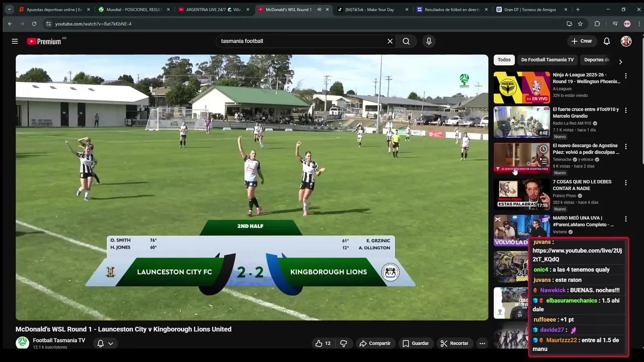Go back in the browser
This screenshot has height=362, width=644.
(x=10, y=24)
